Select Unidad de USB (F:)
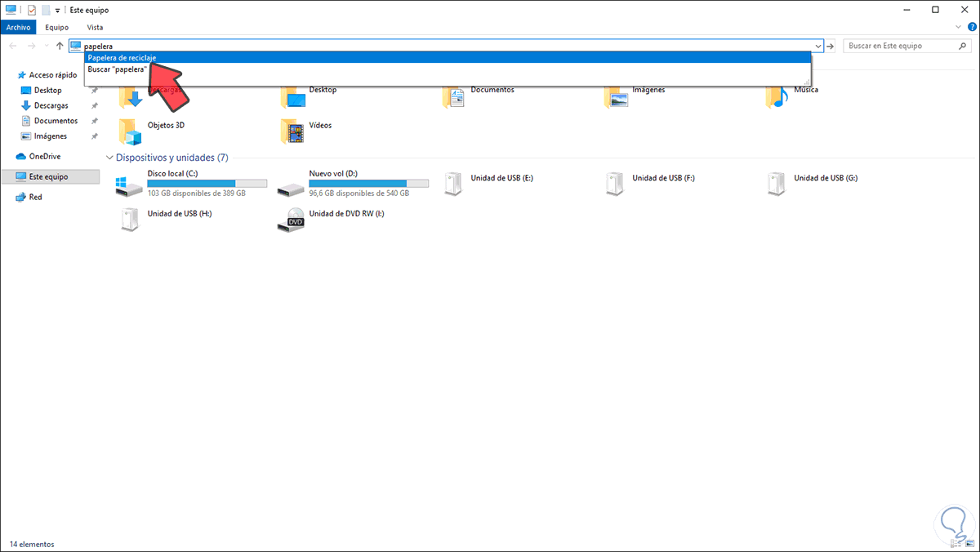The width and height of the screenshot is (980, 552). coord(650,184)
